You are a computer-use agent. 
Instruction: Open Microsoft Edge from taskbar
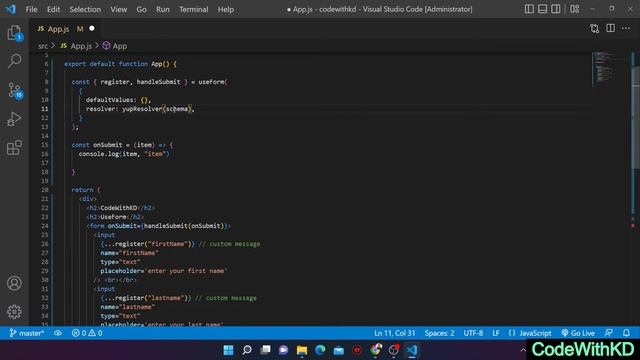tap(320, 350)
